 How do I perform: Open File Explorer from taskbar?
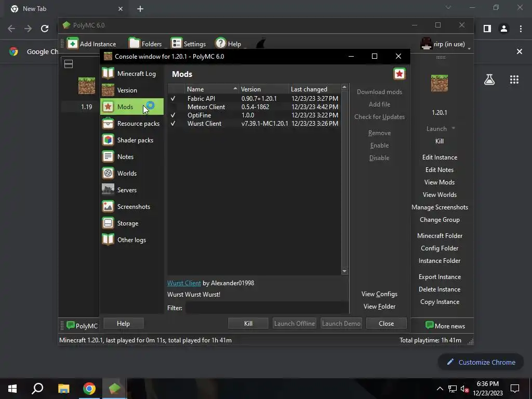click(63, 389)
